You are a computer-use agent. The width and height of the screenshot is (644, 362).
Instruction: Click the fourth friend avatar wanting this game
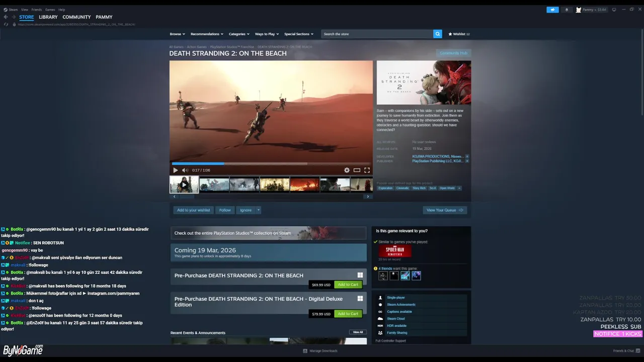click(x=416, y=276)
